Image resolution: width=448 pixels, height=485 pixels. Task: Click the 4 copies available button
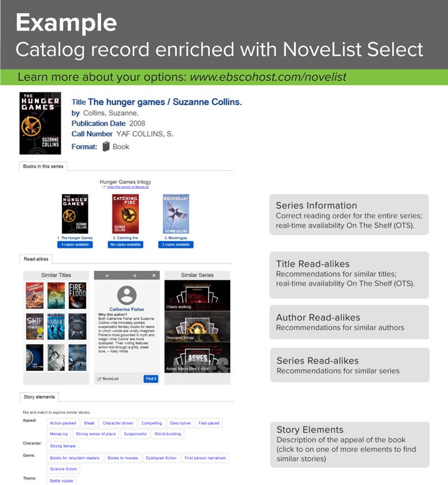point(75,245)
